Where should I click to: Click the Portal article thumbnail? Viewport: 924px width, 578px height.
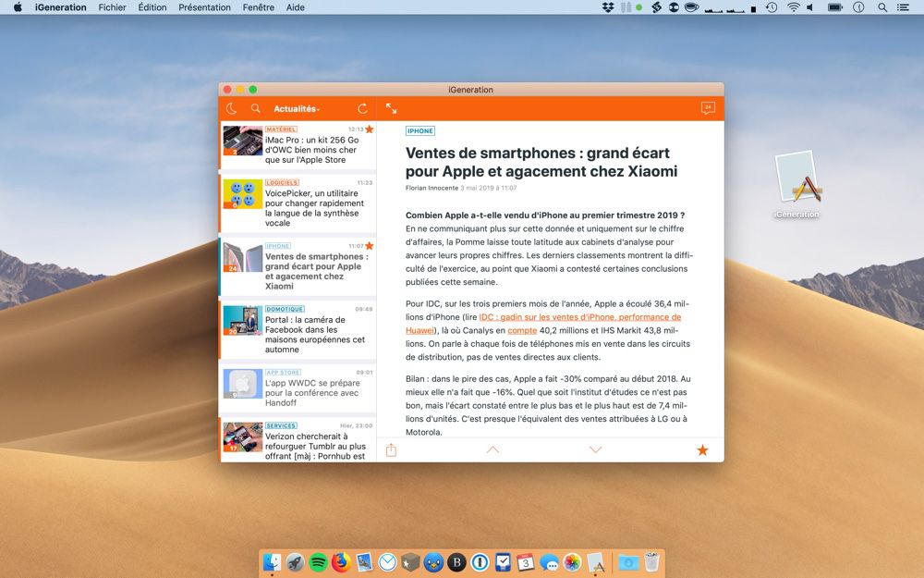[x=242, y=320]
